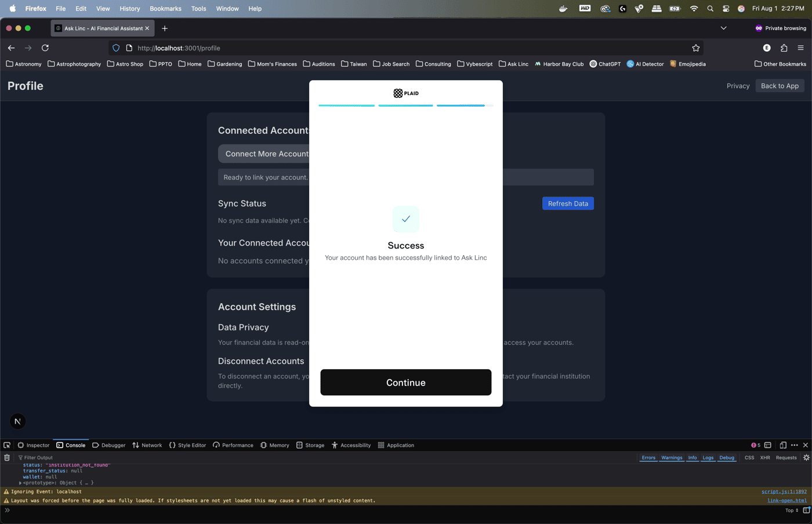
Task: Clear console output with trash icon
Action: coord(7,458)
